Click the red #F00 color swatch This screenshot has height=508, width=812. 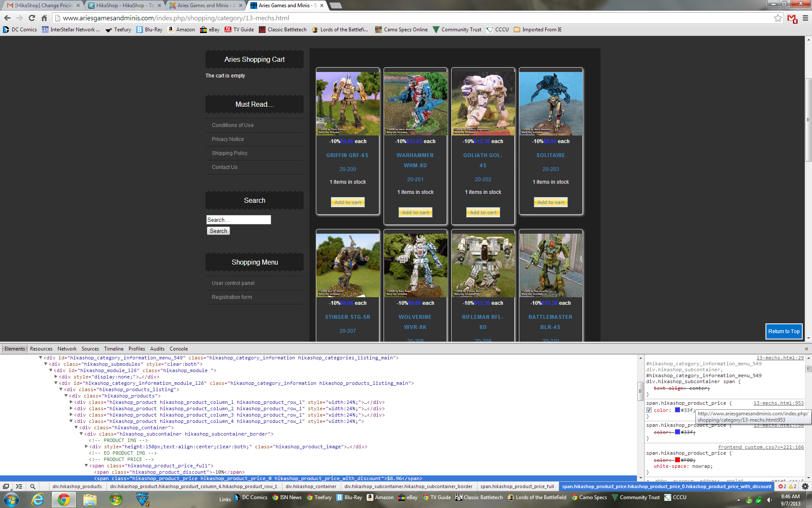(x=677, y=460)
